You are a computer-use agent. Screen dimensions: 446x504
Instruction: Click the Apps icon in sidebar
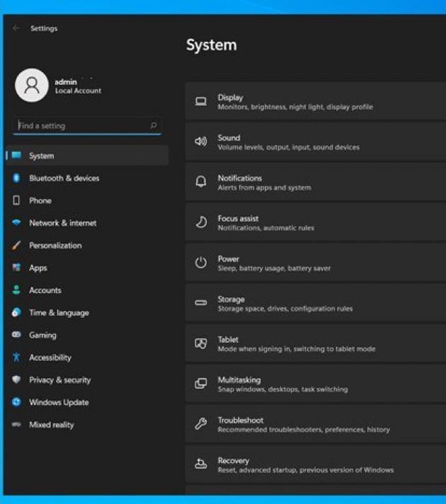(16, 268)
